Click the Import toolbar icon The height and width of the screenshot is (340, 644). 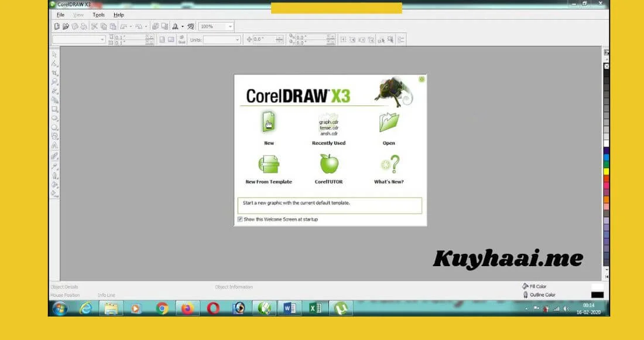pyautogui.click(x=155, y=26)
